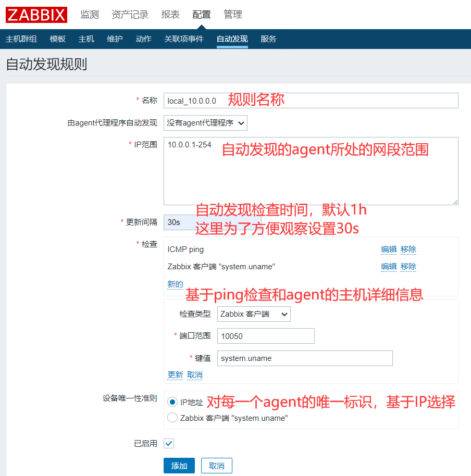This screenshot has width=471, height=476.
Task: Click the 自动发现规则 page heading
Action: [x=46, y=64]
